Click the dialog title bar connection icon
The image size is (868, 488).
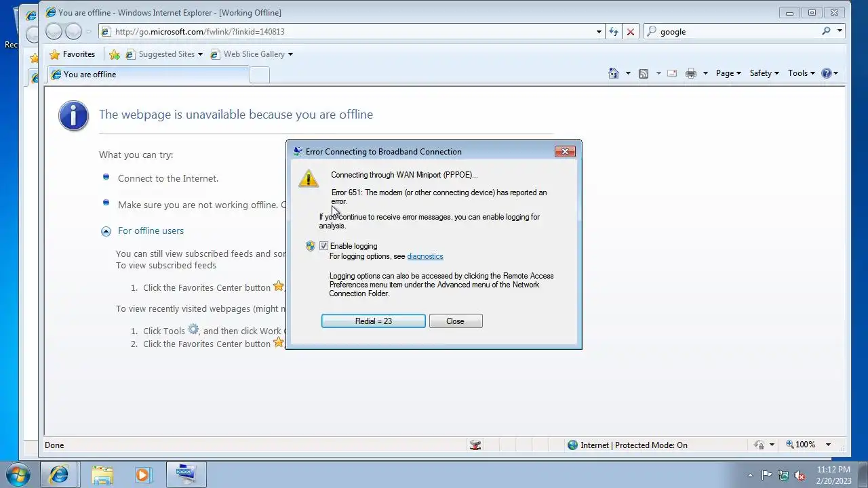[298, 151]
